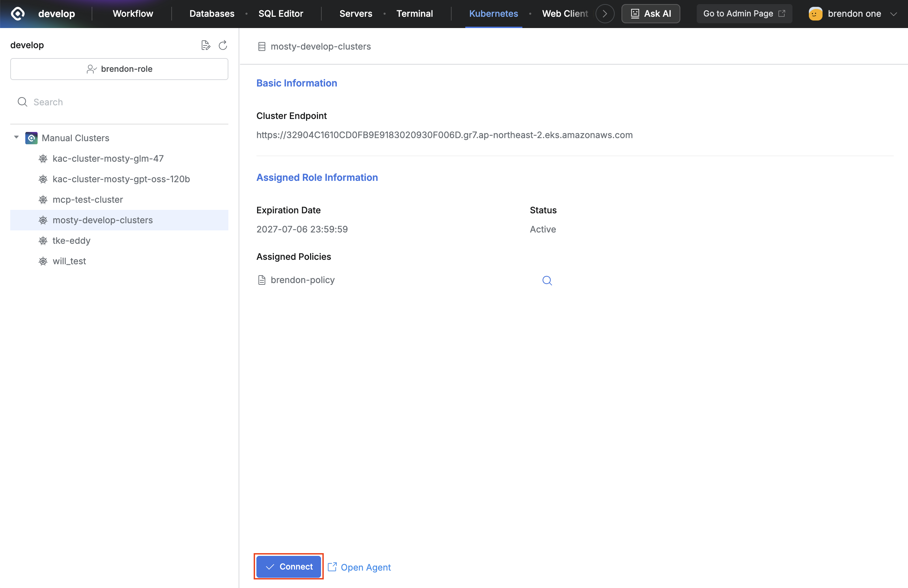908x588 pixels.
Task: Open the script file icon beside develop
Action: click(x=206, y=45)
